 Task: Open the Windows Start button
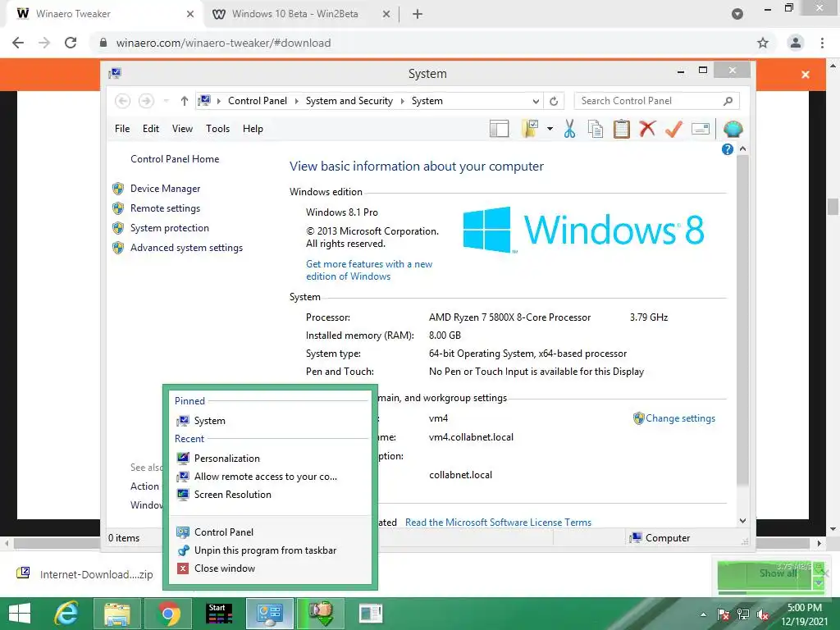point(20,614)
